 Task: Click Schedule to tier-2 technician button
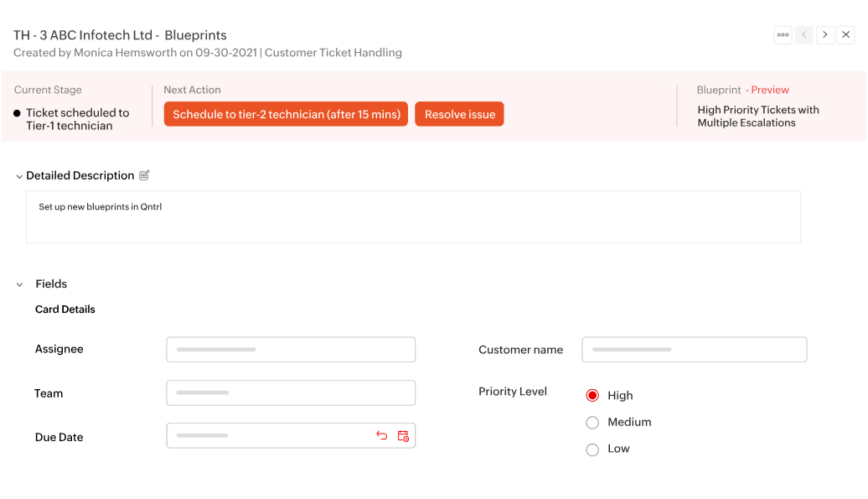286,114
